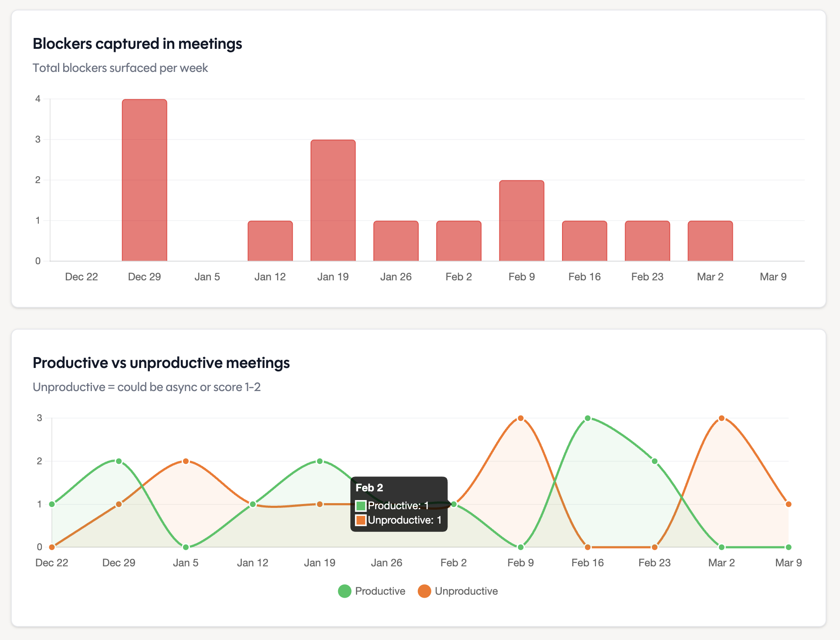Viewport: 840px width, 640px height.
Task: Click the Blockers captured in meetings title
Action: click(138, 44)
